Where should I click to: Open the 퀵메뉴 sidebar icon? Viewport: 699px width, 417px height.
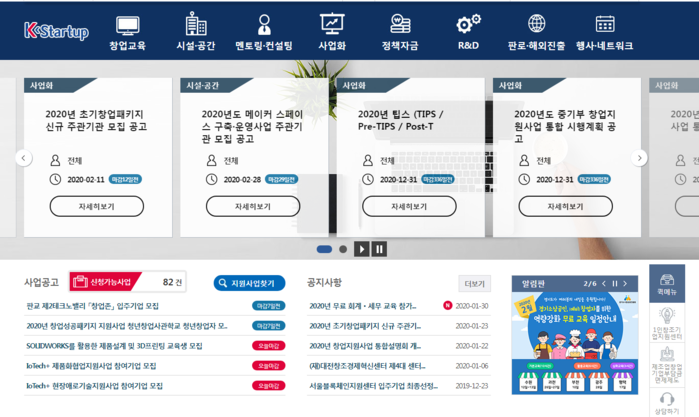(x=667, y=285)
